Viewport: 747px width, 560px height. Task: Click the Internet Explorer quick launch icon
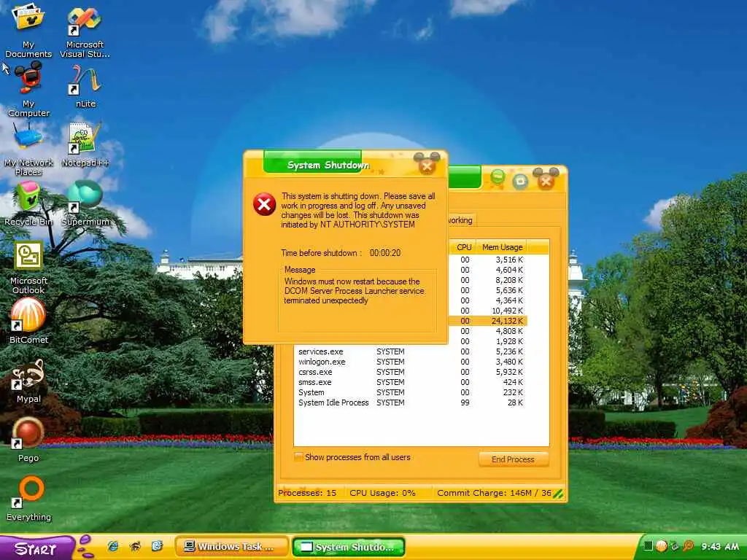click(113, 546)
